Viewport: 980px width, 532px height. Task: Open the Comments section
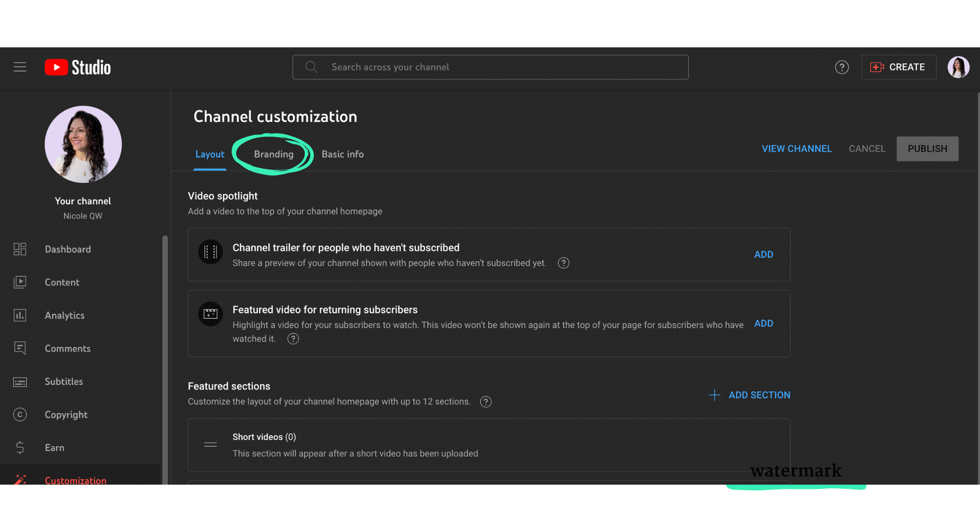(68, 348)
